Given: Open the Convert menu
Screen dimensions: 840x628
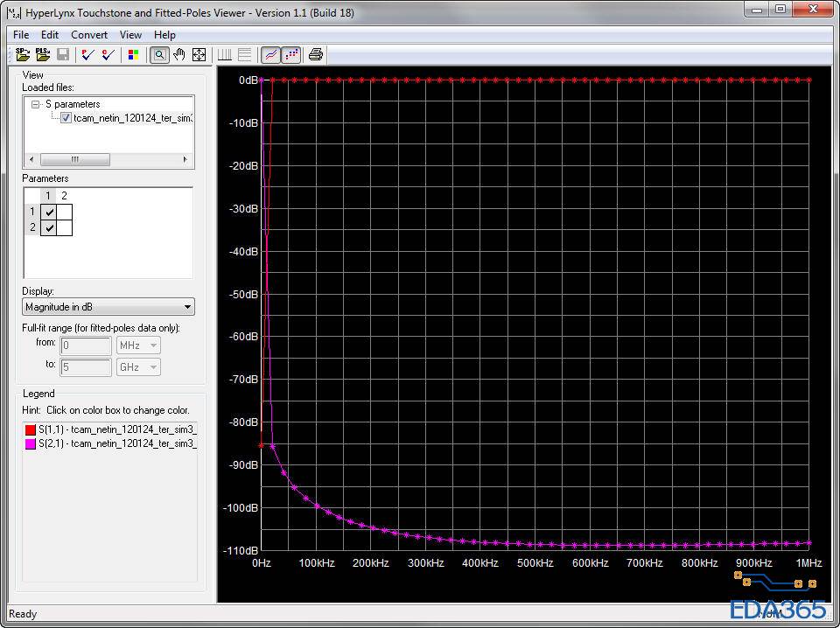Looking at the screenshot, I should pos(89,35).
